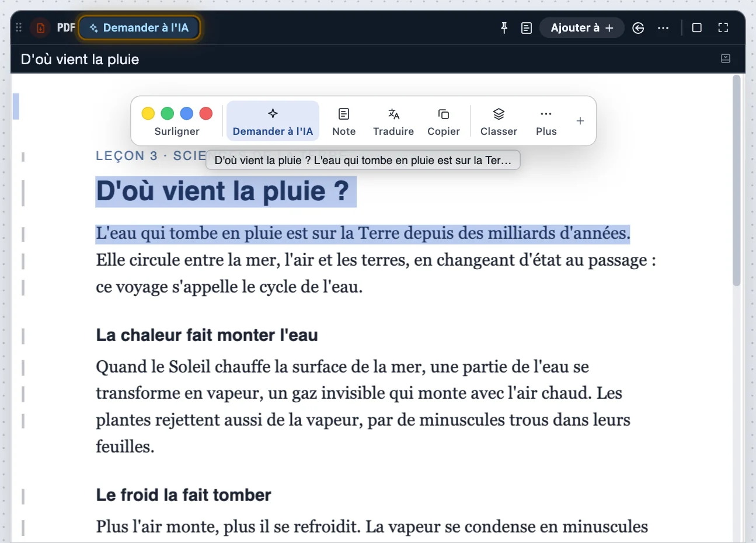Image resolution: width=756 pixels, height=543 pixels.
Task: Click the circular arrow icon beside Ajouter à
Action: (x=638, y=27)
